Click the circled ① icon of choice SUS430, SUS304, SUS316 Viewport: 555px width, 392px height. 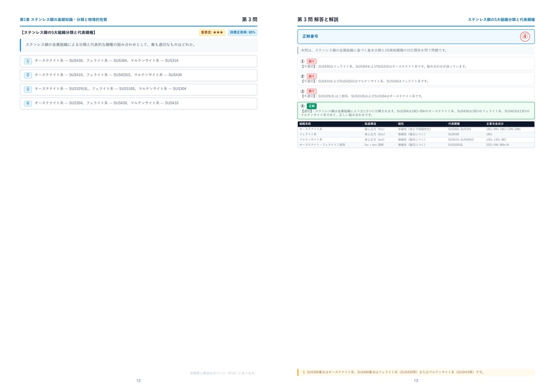pos(28,61)
